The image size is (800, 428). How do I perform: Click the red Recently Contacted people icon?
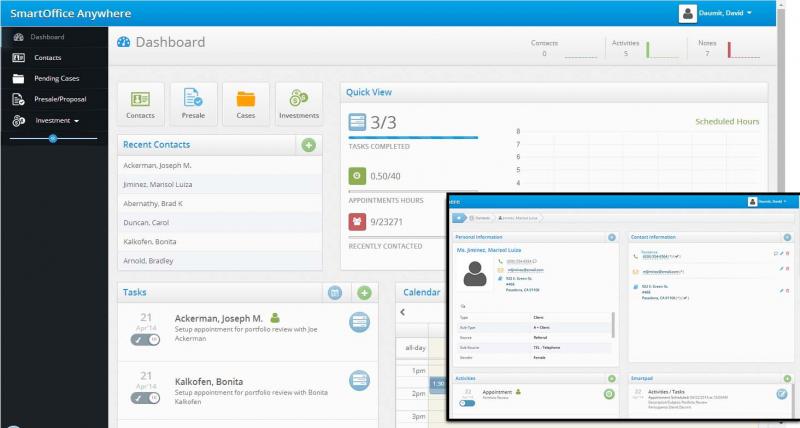pyautogui.click(x=357, y=222)
